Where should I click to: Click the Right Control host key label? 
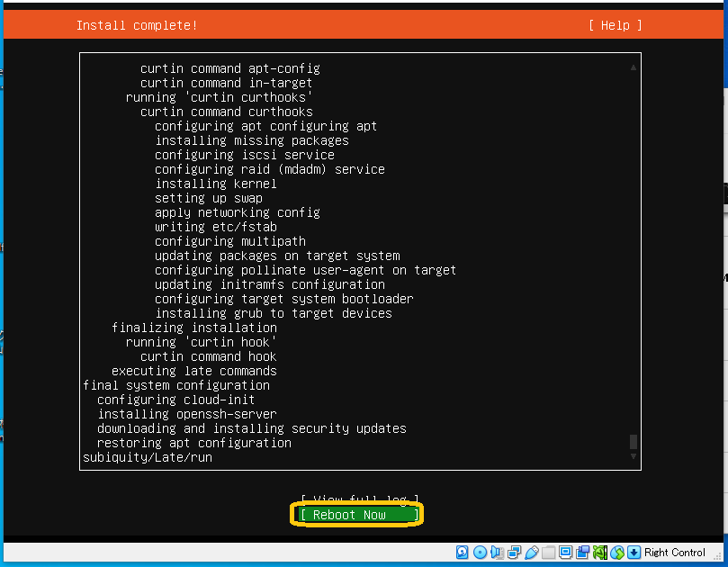pos(674,553)
